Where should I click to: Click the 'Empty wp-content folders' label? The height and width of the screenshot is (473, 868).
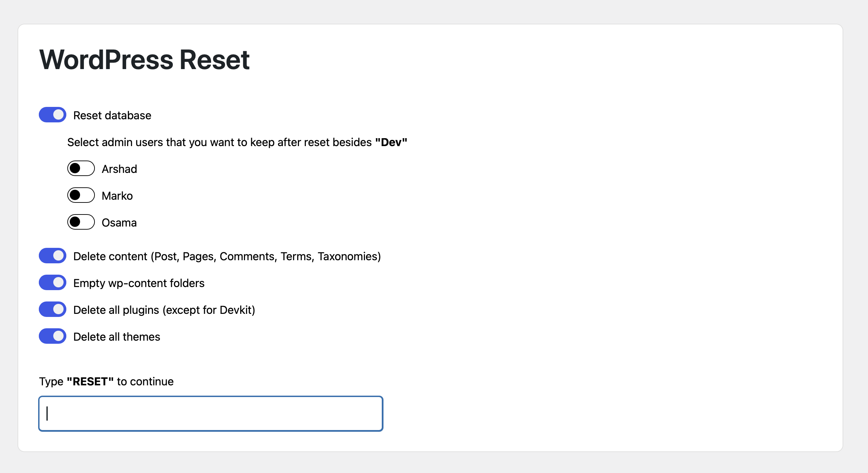(x=139, y=283)
